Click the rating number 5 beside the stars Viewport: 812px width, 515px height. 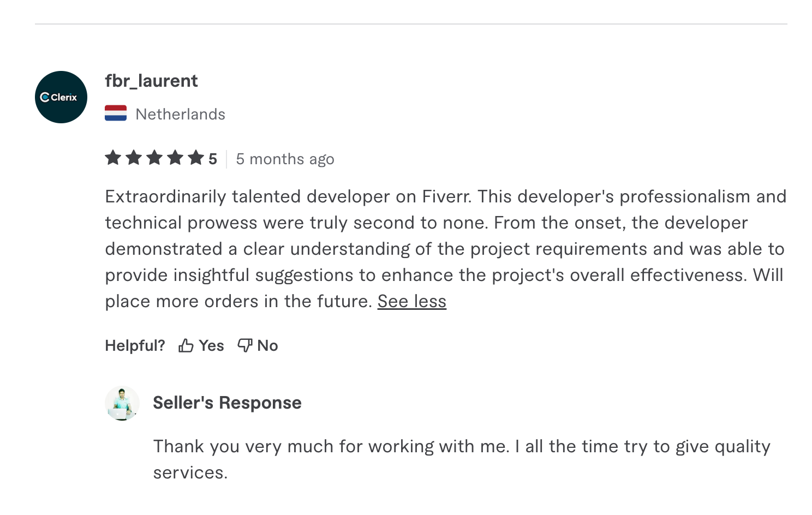(213, 159)
